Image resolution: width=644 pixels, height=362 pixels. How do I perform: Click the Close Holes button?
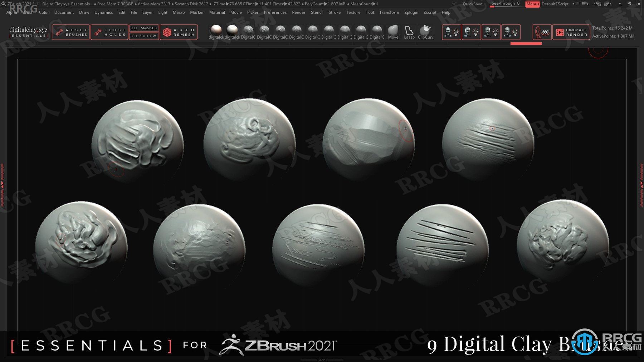[x=109, y=32]
